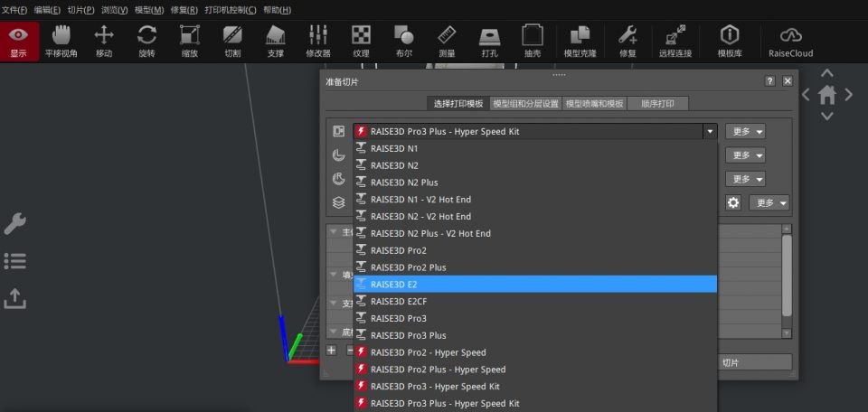The height and width of the screenshot is (412, 868).
Task: Select the 抽壳 shell tool
Action: [x=533, y=42]
